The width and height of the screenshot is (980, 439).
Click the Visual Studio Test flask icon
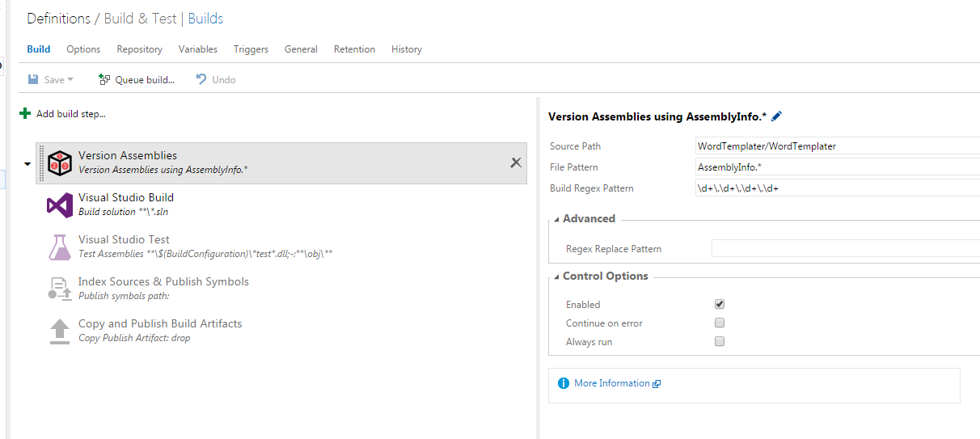tap(60, 247)
